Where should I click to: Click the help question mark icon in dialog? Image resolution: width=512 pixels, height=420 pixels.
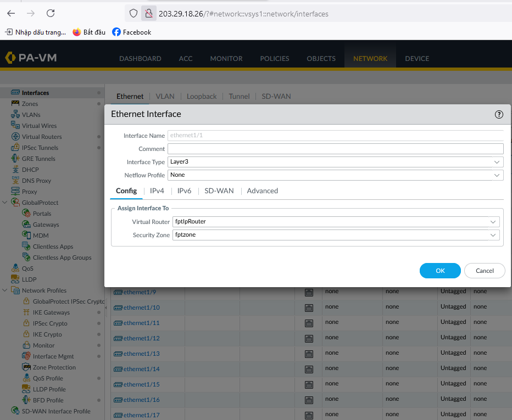click(x=499, y=114)
